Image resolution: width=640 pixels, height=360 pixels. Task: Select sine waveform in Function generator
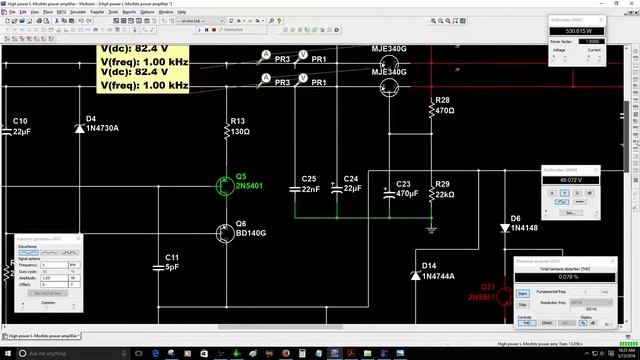(29, 253)
